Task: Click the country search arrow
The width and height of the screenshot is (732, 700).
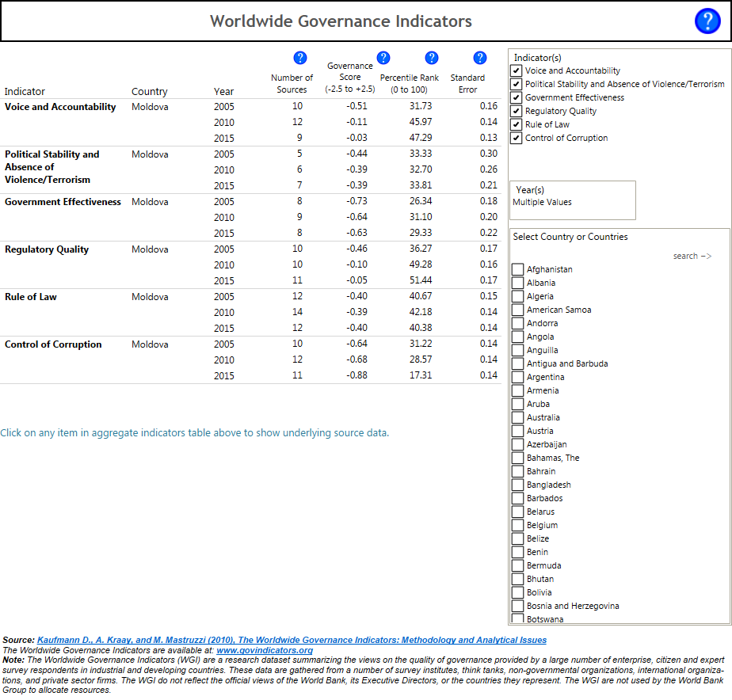Action: pyautogui.click(x=692, y=257)
